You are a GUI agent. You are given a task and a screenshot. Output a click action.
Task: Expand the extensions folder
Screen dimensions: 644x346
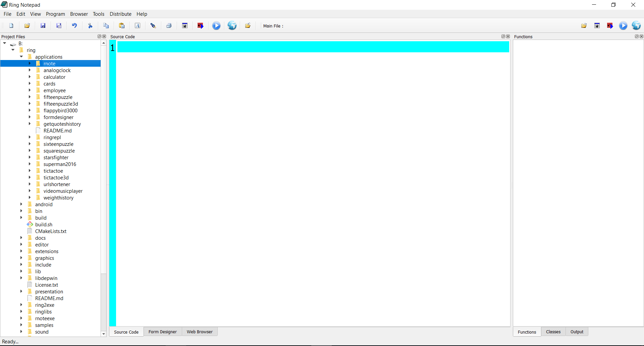(21, 251)
